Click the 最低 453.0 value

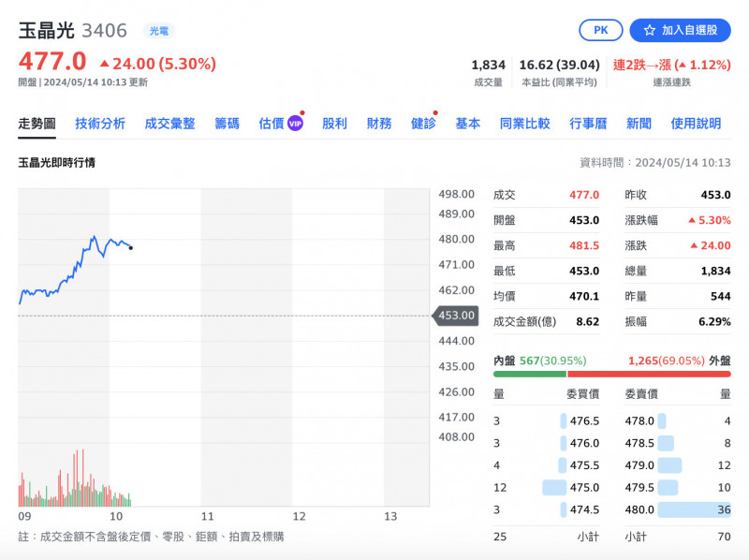tap(583, 271)
